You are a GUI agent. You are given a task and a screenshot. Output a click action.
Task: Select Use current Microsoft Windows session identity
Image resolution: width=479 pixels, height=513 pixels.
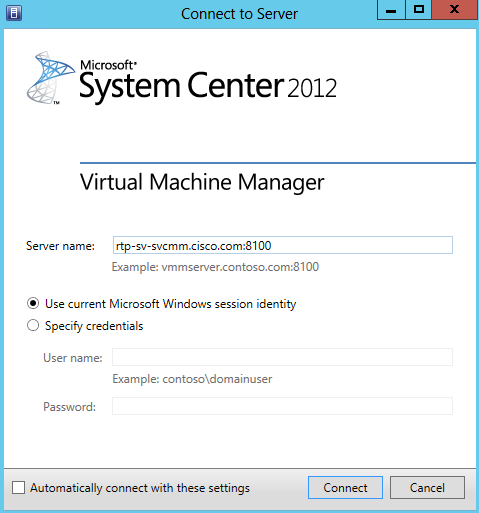tap(33, 303)
